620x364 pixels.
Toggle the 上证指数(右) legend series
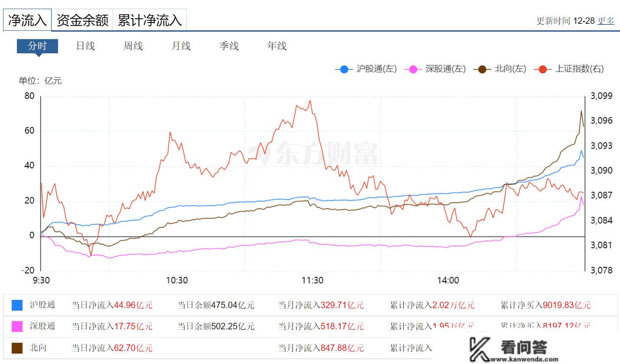(x=568, y=69)
